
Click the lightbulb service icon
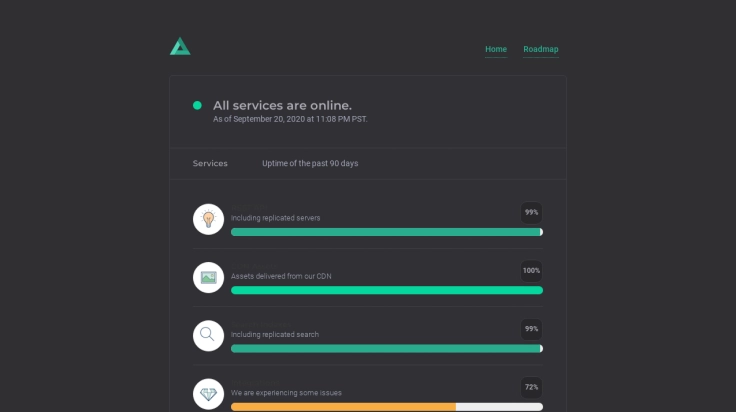208,218
